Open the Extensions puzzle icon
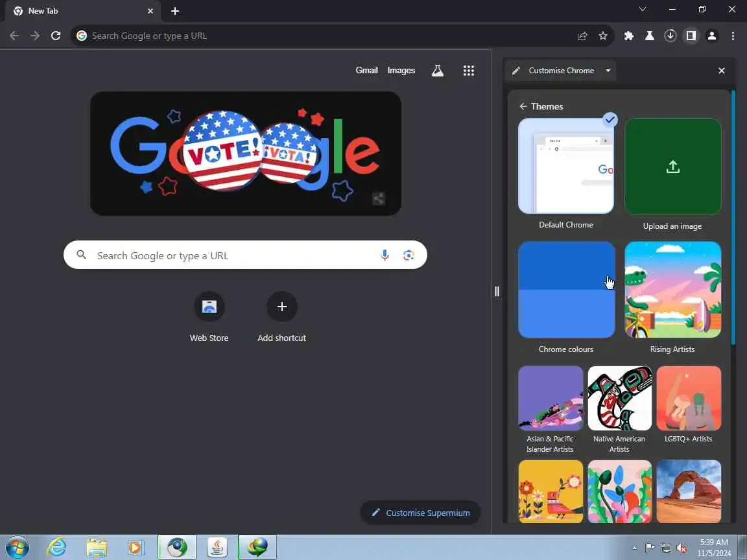The height and width of the screenshot is (560, 747). point(629,36)
